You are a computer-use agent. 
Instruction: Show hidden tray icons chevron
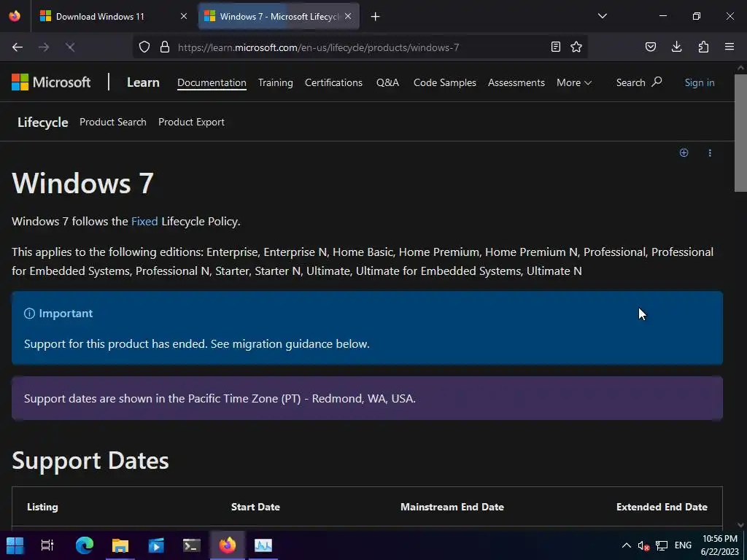[627, 545]
